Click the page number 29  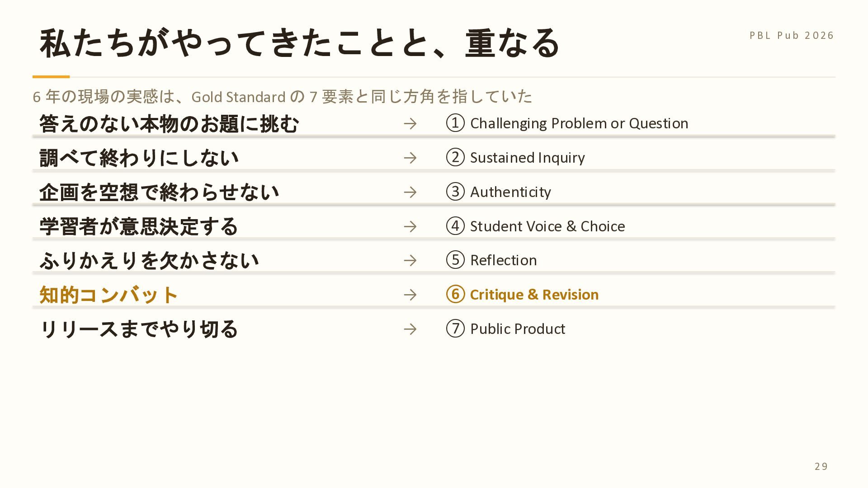[821, 466]
